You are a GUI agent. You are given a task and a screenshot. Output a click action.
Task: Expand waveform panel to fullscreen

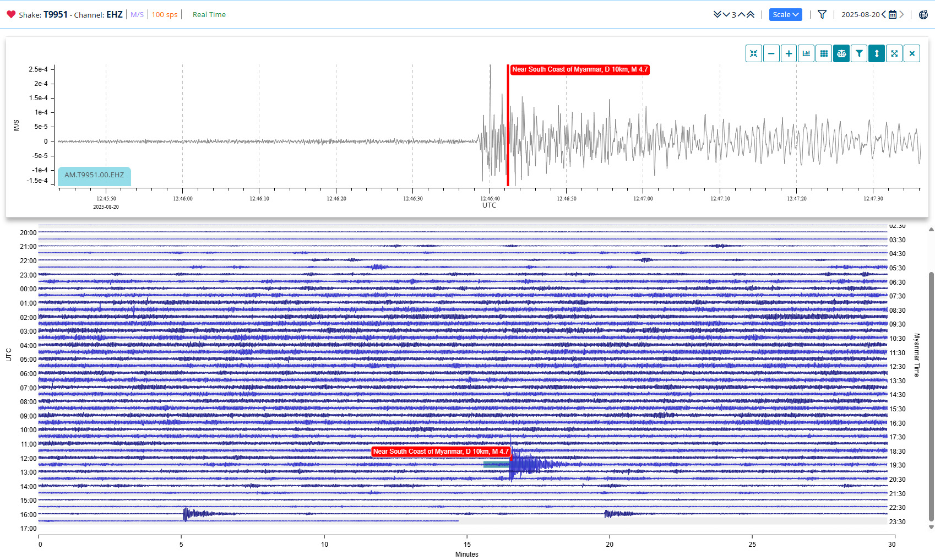click(x=894, y=53)
